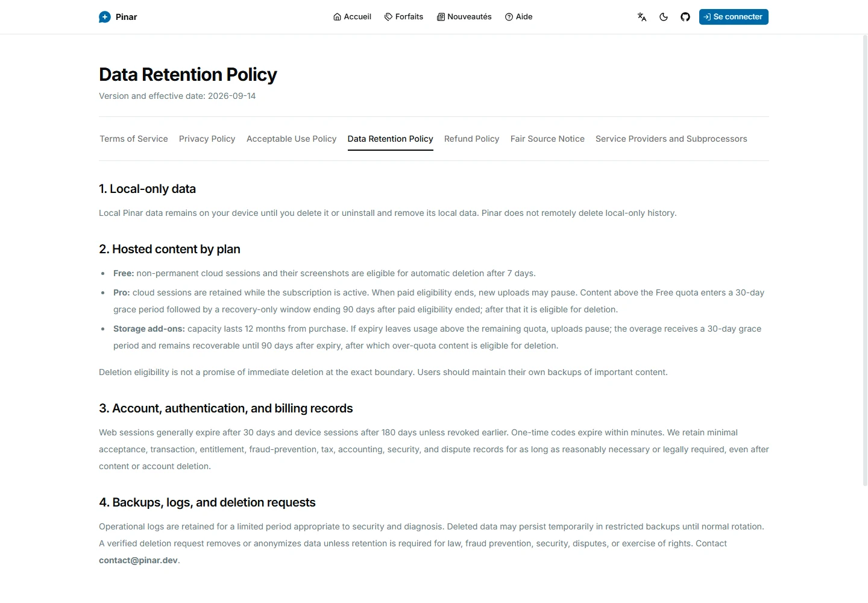This screenshot has width=868, height=603.
Task: Click the contact@pinar.dev email link
Action: coord(139,560)
